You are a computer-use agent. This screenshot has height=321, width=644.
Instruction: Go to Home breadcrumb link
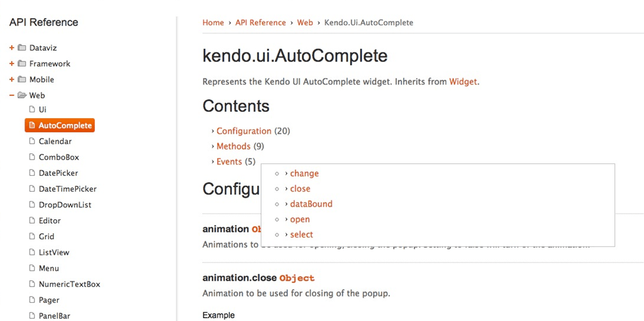click(213, 23)
